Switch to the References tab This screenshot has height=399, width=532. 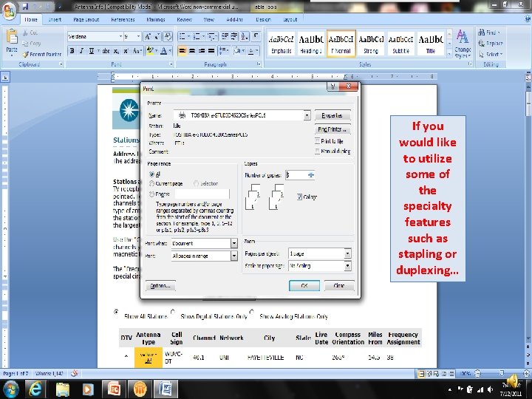(123, 20)
